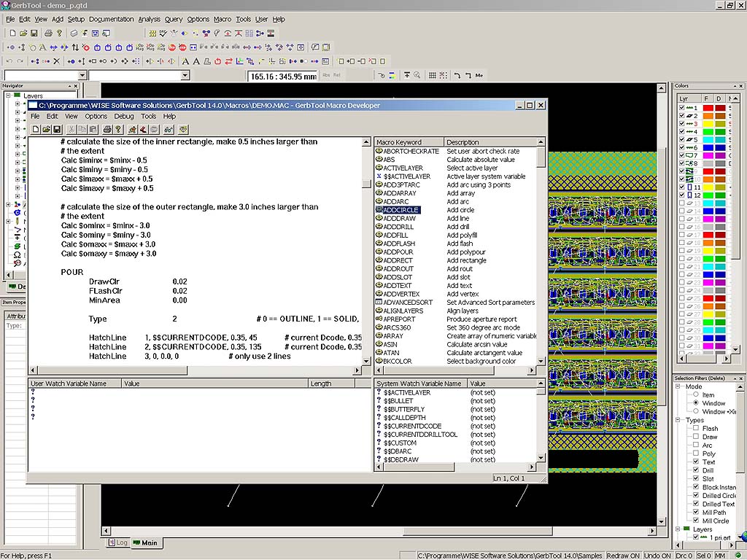Open the first combo box dropdown below toolbars

click(82, 75)
